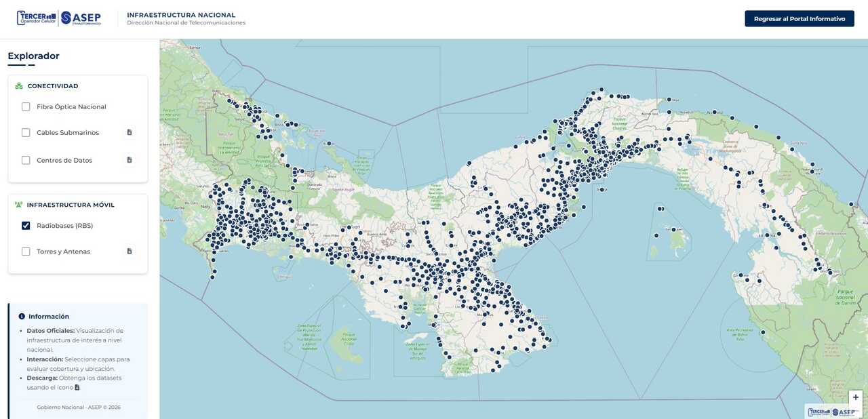The image size is (868, 419).
Task: Click the Tercer Operador Celular logo in header
Action: [x=37, y=18]
